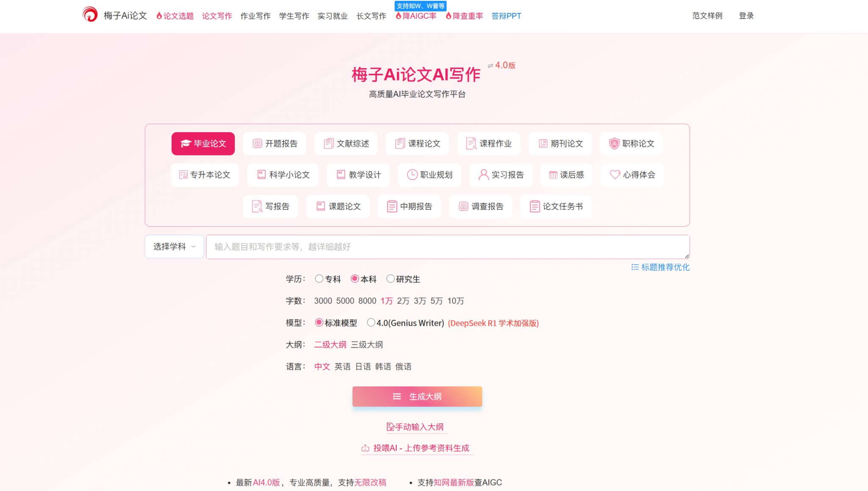This screenshot has width=868, height=491.
Task: Click the 科学小论文 bookmark icon
Action: click(x=262, y=175)
